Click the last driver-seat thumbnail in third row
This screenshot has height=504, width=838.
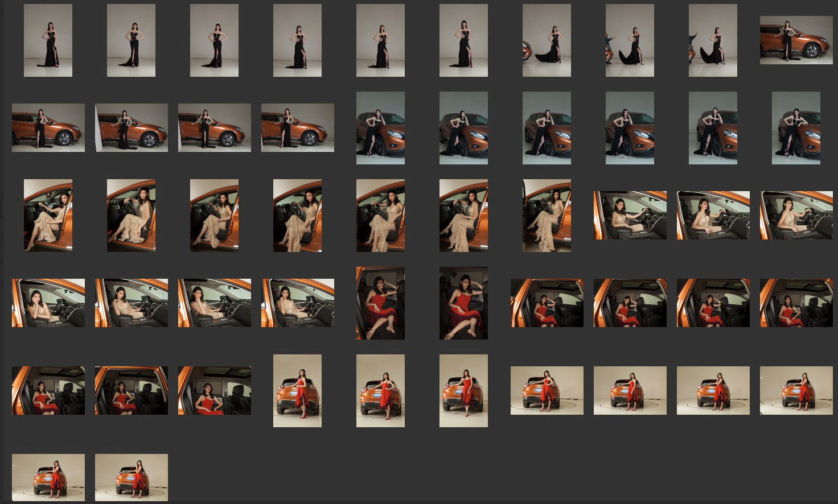(x=796, y=216)
